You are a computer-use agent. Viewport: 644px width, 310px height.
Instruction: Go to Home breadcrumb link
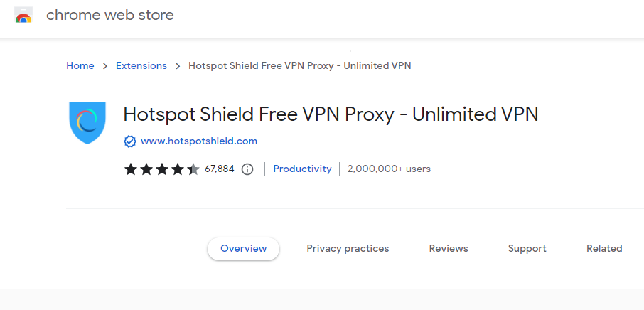click(x=80, y=65)
